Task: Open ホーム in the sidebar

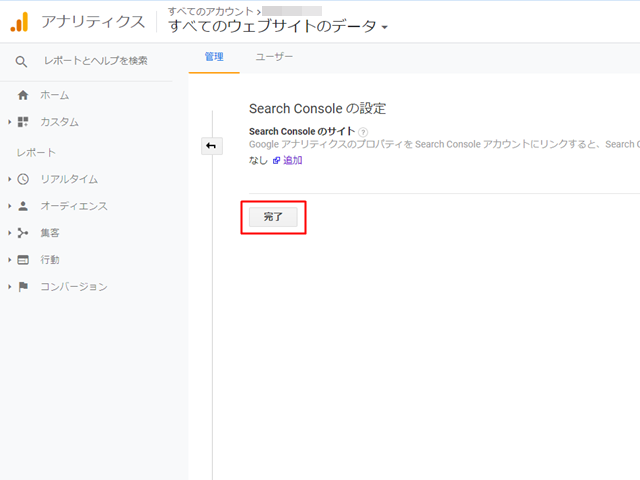Action: pyautogui.click(x=54, y=96)
